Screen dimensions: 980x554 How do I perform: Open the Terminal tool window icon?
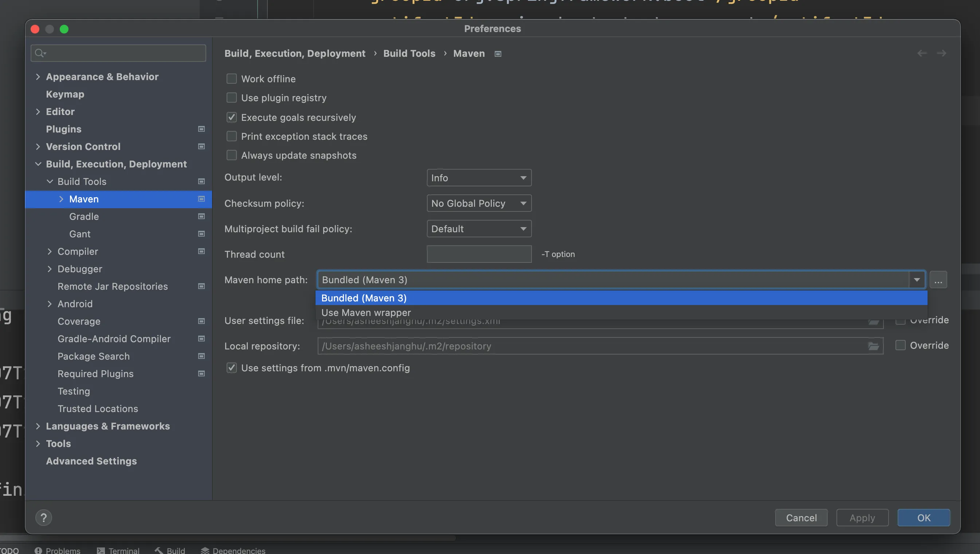point(101,550)
